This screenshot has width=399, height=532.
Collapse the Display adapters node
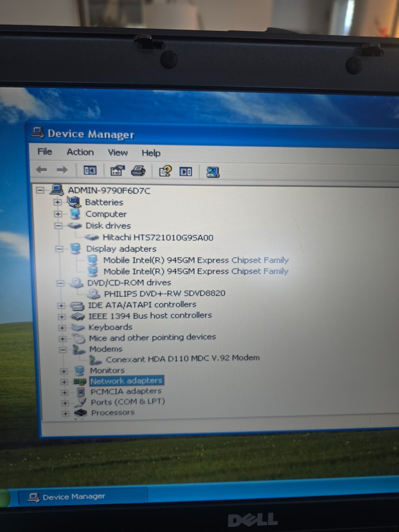pyautogui.click(x=59, y=249)
